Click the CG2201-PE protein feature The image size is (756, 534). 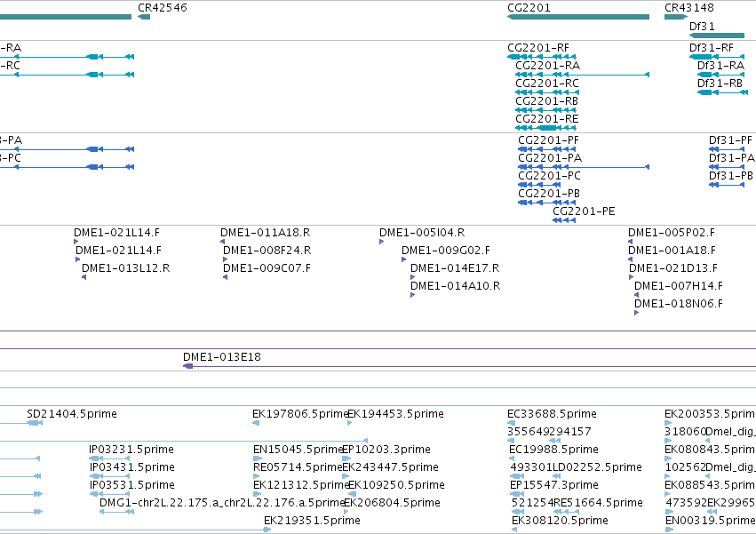coord(564,220)
